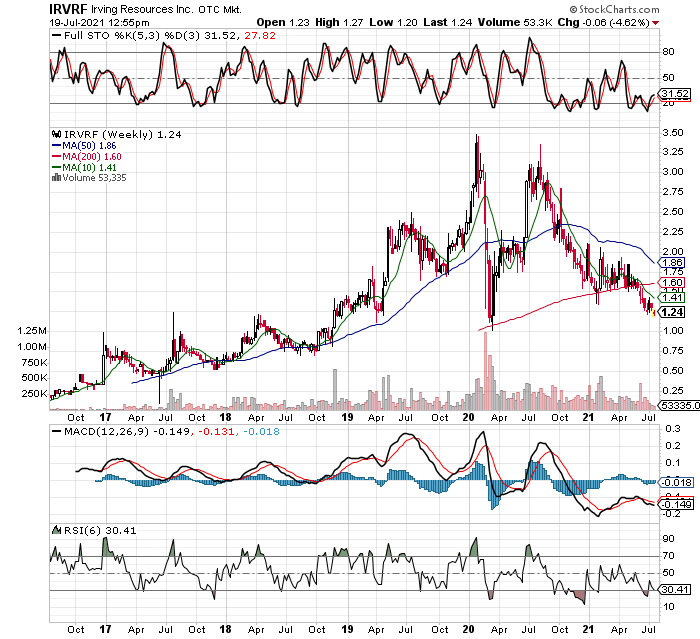Click the RSI mountain icon beside RSI(6)
This screenshot has height=639, width=700.
[x=56, y=530]
